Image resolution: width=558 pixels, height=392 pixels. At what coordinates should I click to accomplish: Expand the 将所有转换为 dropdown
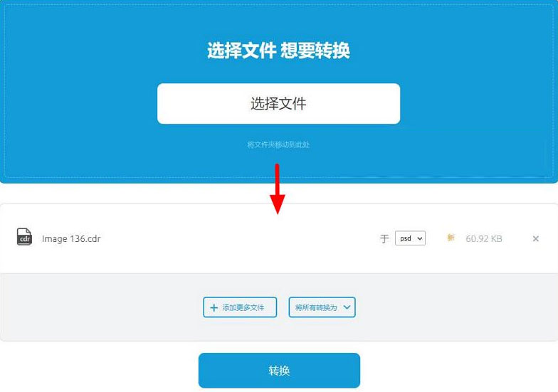point(322,307)
